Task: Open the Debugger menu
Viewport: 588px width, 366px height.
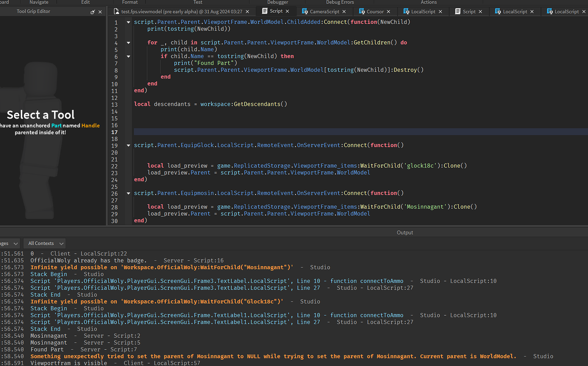Action: 277,2
